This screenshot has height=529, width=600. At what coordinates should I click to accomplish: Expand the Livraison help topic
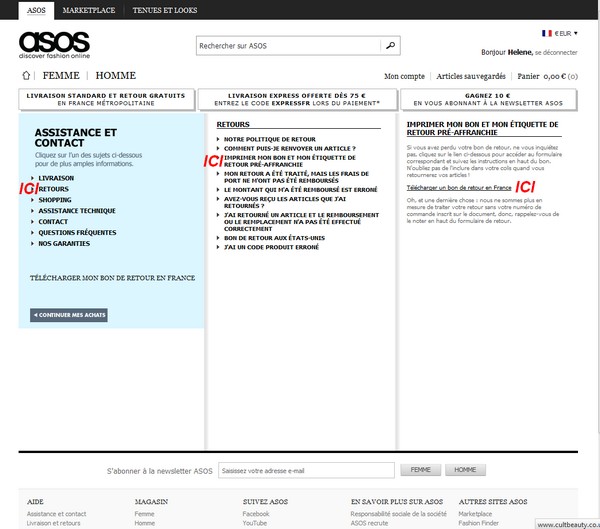coord(55,177)
